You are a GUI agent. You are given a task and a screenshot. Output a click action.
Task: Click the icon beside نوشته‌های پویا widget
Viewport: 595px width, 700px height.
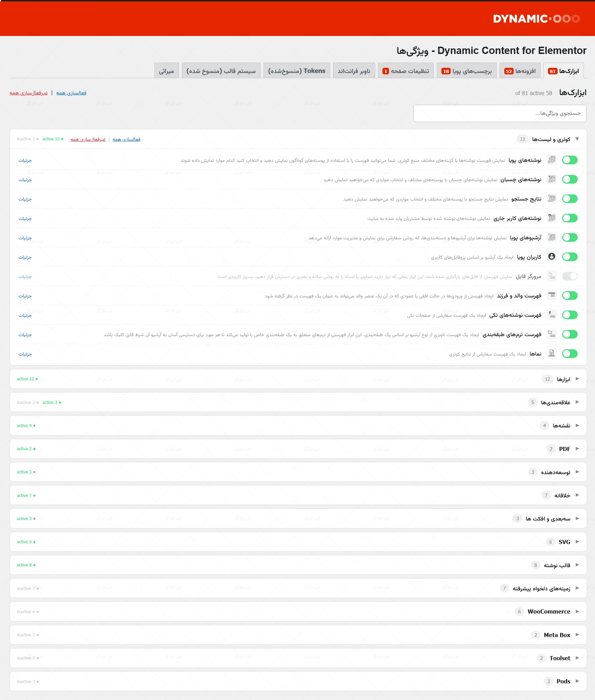(552, 160)
